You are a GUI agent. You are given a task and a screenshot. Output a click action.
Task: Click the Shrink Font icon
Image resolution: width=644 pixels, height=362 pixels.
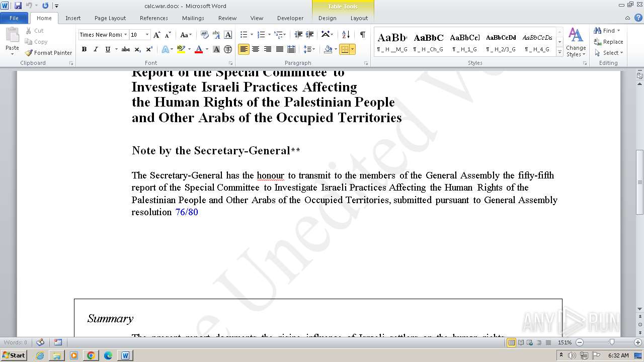click(x=169, y=35)
